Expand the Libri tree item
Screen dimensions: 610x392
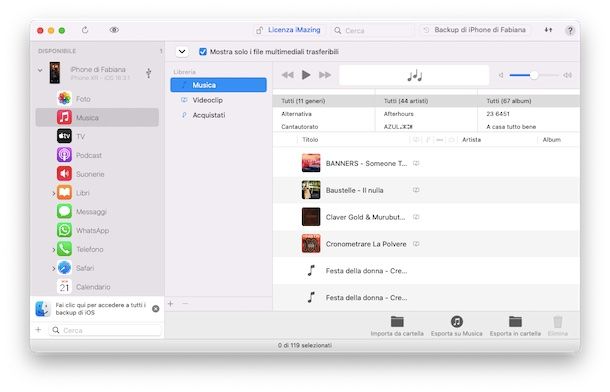click(x=53, y=193)
